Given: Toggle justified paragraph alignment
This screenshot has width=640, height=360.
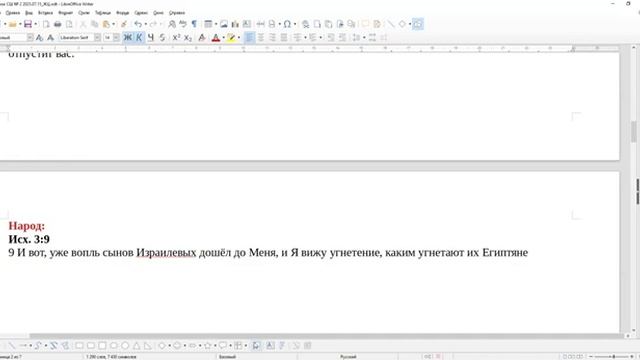Looking at the screenshot, I should click(283, 38).
